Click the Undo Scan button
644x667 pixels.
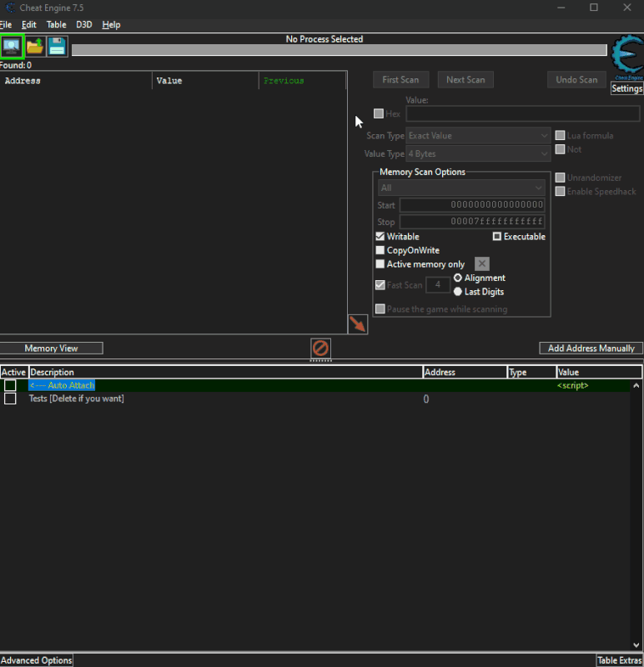point(576,79)
